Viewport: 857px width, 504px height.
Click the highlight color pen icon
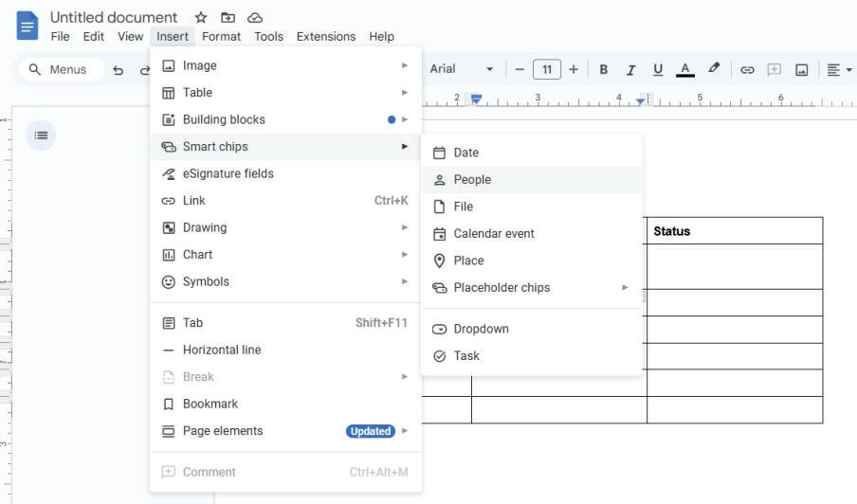coord(714,69)
